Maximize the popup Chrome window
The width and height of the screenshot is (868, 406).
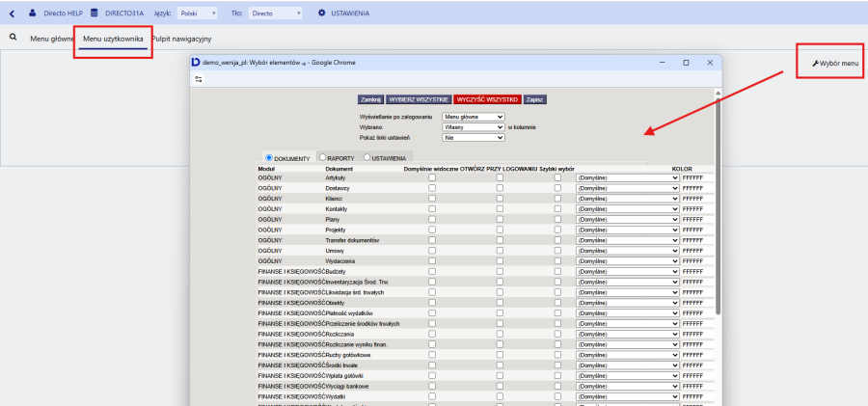click(686, 63)
